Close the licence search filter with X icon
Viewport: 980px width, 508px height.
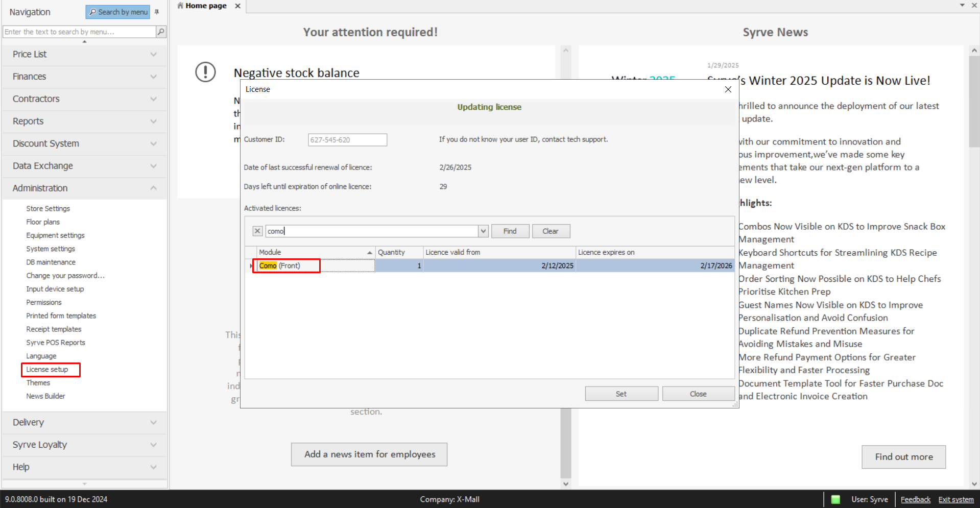pos(257,231)
